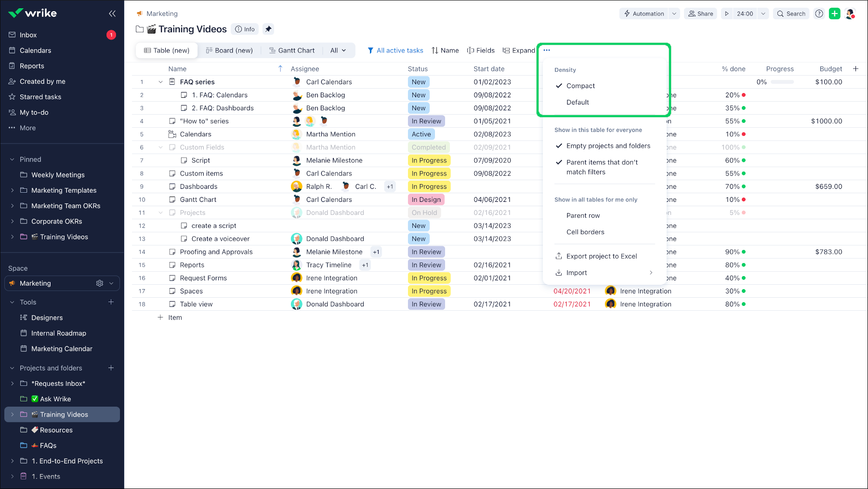Image resolution: width=868 pixels, height=489 pixels.
Task: Click the green plus create button
Action: [834, 13]
